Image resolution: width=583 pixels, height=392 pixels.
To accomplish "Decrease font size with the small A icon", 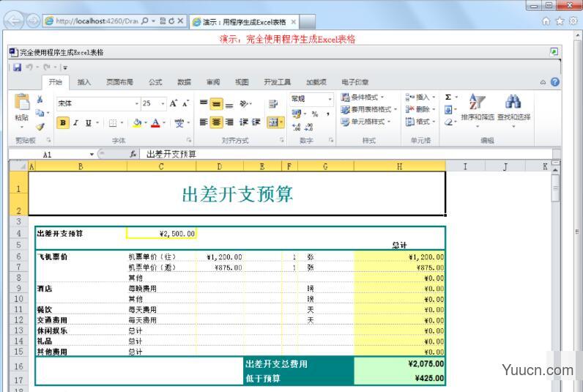I will tap(185, 103).
